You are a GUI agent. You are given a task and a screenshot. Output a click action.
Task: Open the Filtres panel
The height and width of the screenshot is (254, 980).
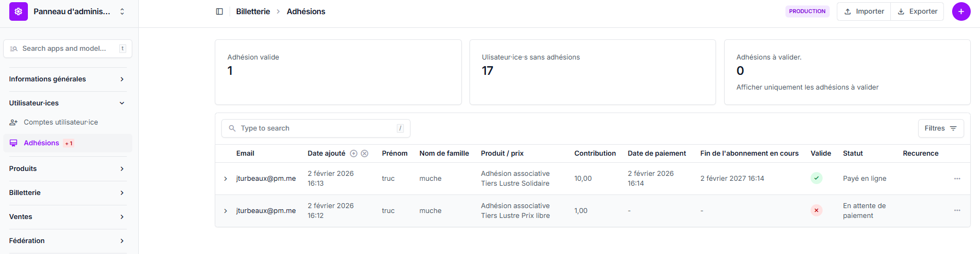coord(941,128)
